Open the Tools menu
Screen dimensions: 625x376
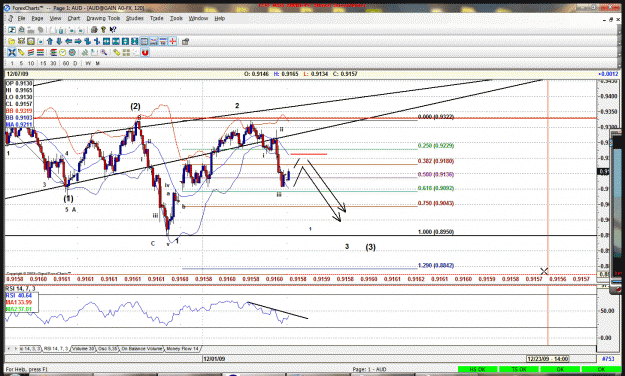pos(176,18)
